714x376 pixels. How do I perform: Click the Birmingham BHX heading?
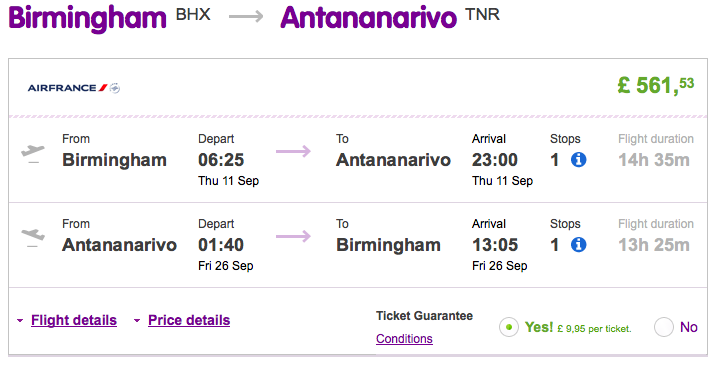click(x=109, y=18)
